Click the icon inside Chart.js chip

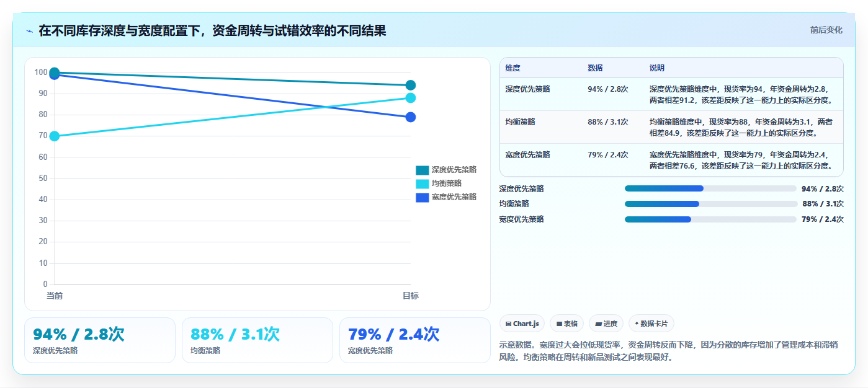tap(509, 324)
